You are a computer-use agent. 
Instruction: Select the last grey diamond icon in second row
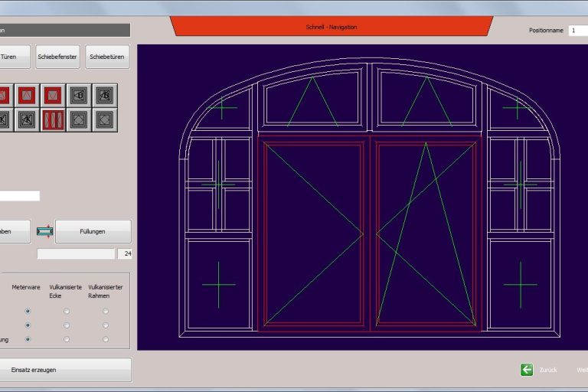click(x=105, y=120)
